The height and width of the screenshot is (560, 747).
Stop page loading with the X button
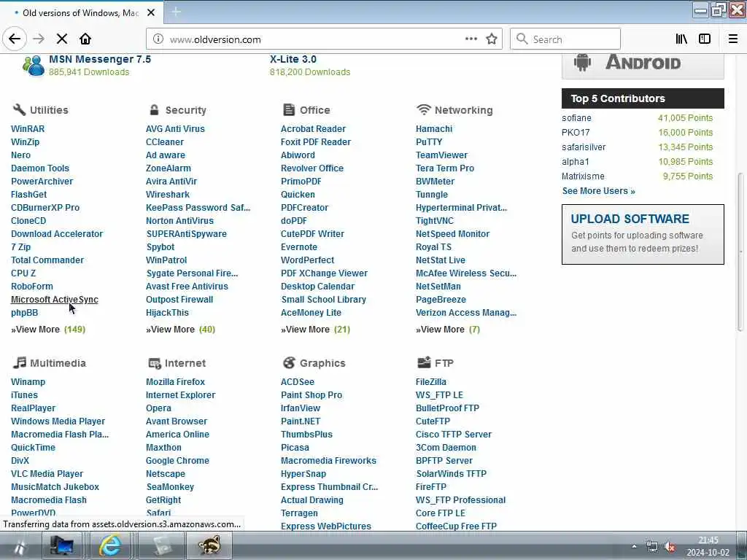click(62, 39)
